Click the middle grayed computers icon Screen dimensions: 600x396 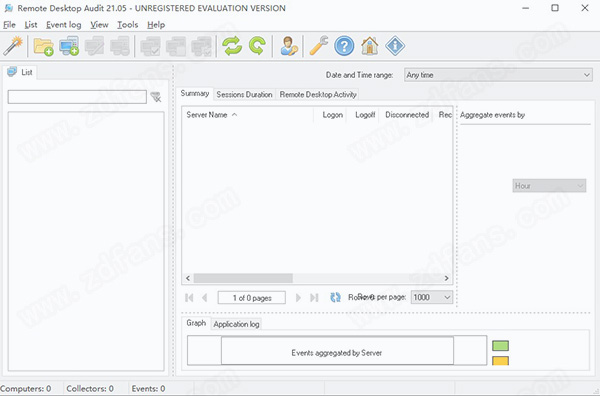pyautogui.click(x=176, y=46)
